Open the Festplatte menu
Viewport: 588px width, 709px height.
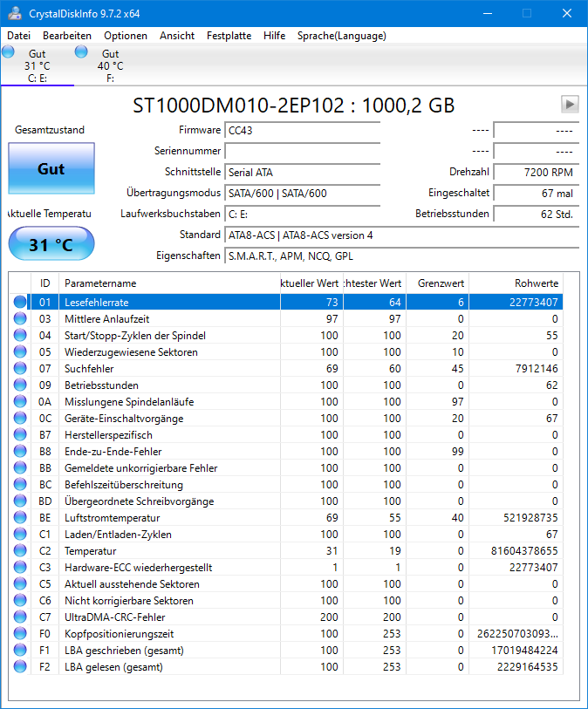coord(229,36)
